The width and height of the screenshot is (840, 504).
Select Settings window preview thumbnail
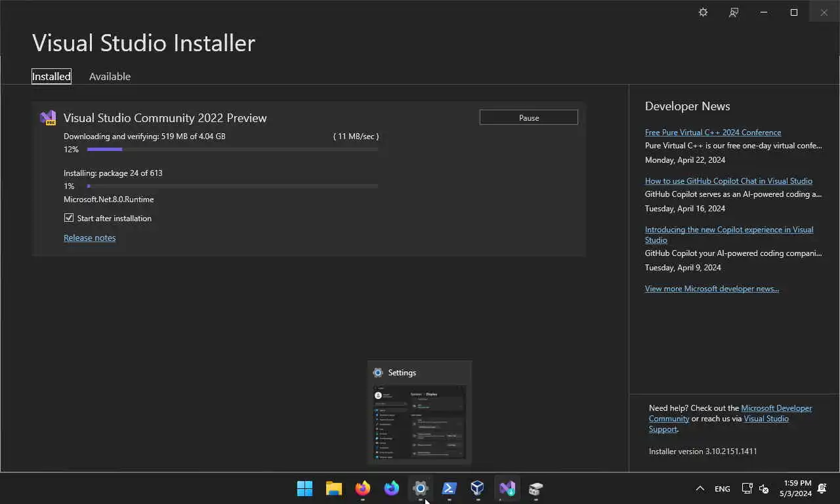[419, 422]
